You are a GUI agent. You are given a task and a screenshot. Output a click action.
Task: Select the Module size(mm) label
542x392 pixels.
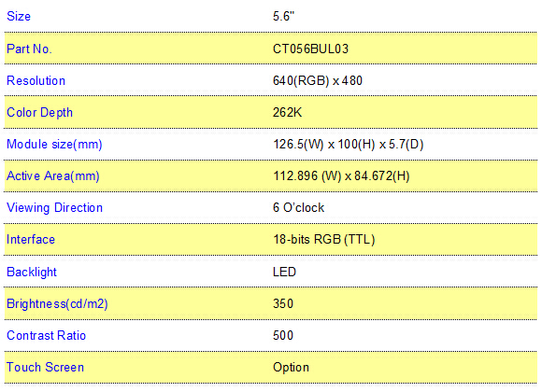click(x=54, y=145)
